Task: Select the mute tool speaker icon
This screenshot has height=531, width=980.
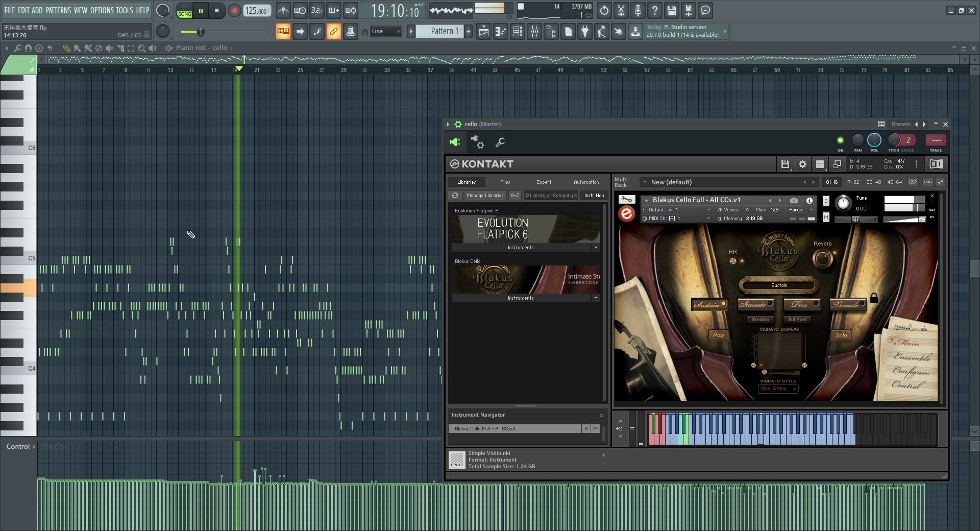Action: (109, 48)
